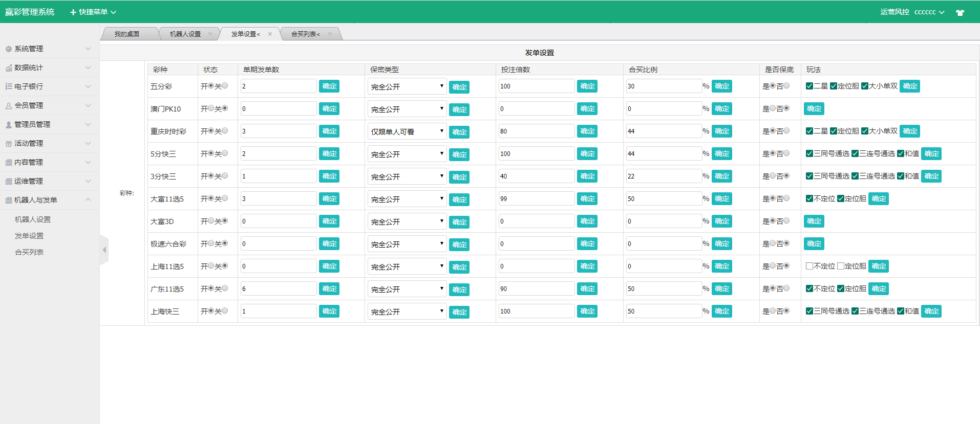Set 澳门PK10 status radio to 开
980x424 pixels.
[x=211, y=108]
